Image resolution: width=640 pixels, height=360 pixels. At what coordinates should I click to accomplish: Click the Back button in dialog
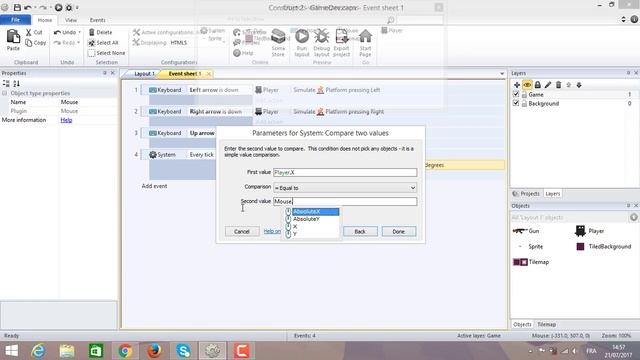point(360,231)
